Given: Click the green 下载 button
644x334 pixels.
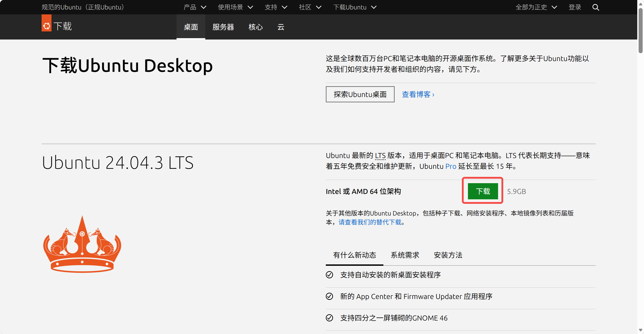Looking at the screenshot, I should coord(483,191).
